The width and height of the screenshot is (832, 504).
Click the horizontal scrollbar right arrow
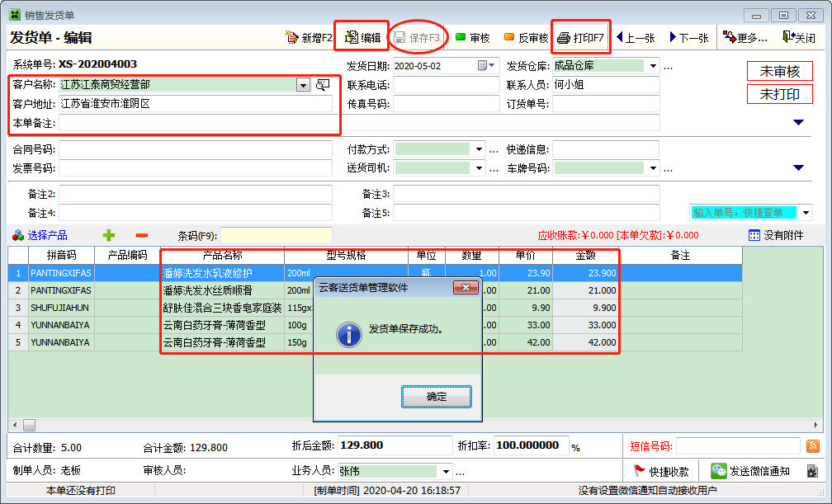[815, 425]
